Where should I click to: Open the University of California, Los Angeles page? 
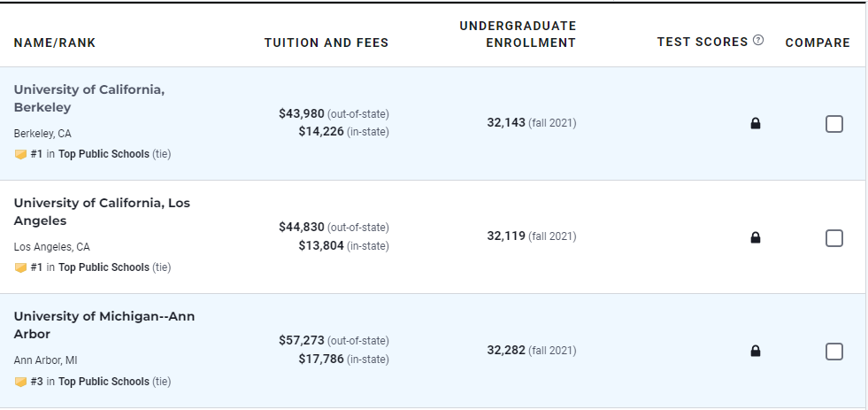coord(102,212)
